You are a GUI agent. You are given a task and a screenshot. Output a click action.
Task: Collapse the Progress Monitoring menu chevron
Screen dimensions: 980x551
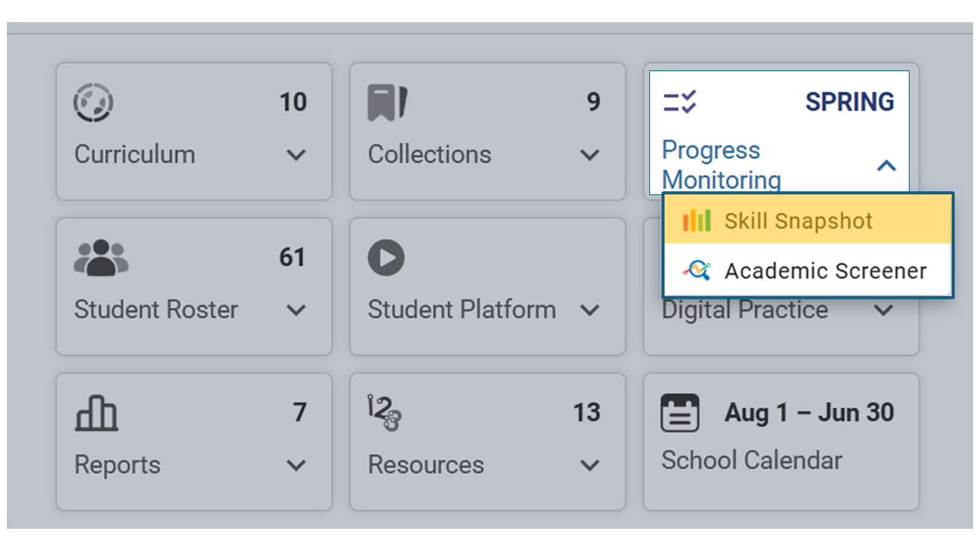pyautogui.click(x=886, y=165)
